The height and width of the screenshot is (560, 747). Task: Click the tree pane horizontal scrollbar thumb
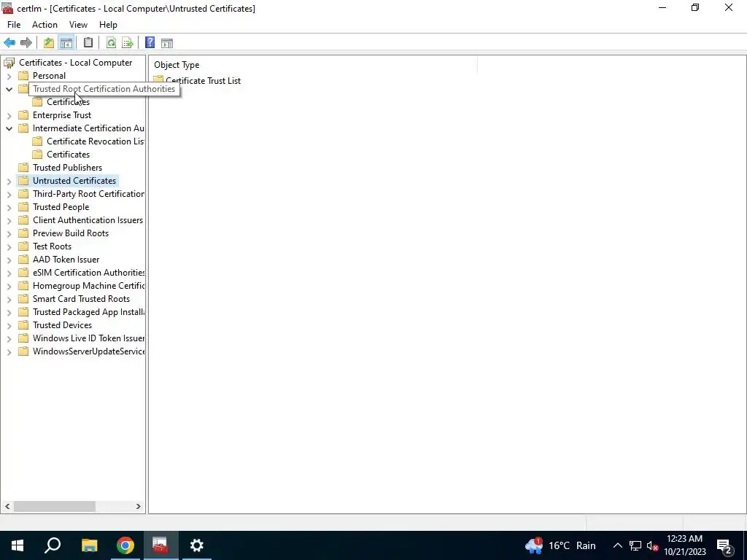pos(54,506)
